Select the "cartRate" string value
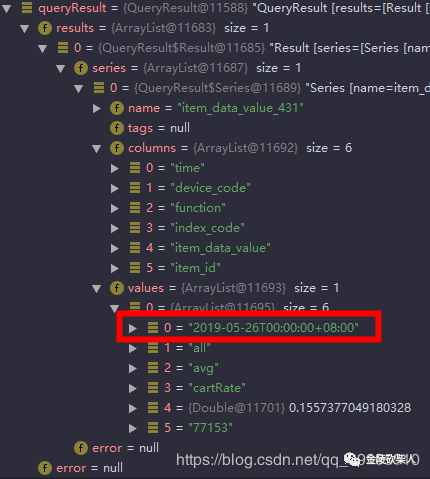430x479 pixels. 217,388
